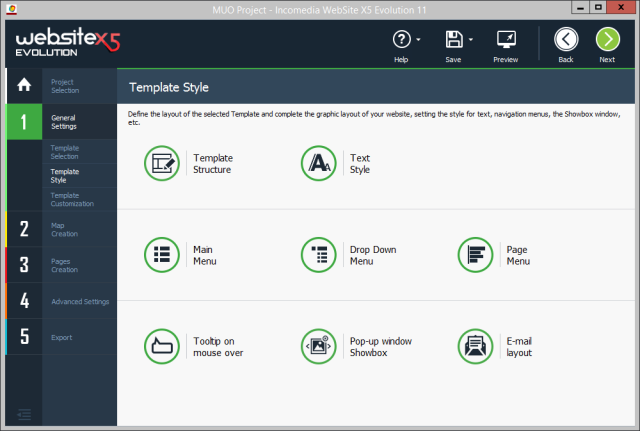
Task: Click the Tooltip on mouse over label
Action: coord(218,347)
